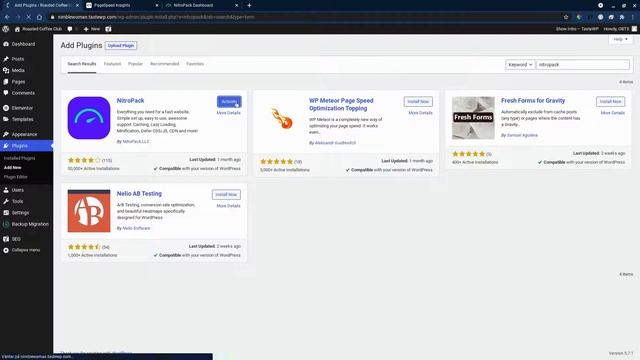Click the WordPress logo in admin bar
640x360 pixels.
6,29
